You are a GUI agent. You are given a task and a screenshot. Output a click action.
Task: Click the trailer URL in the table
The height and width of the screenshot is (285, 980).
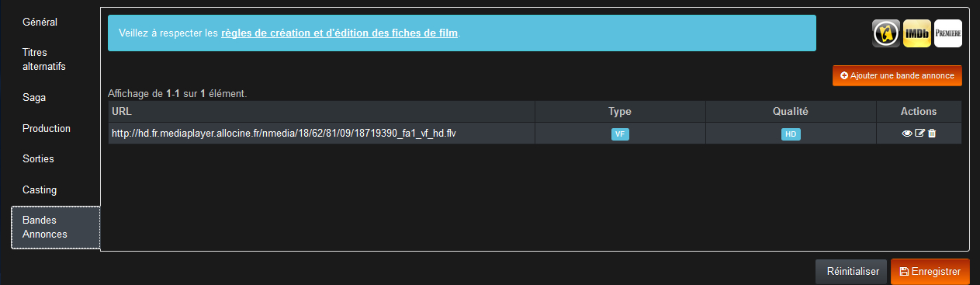pyautogui.click(x=284, y=134)
